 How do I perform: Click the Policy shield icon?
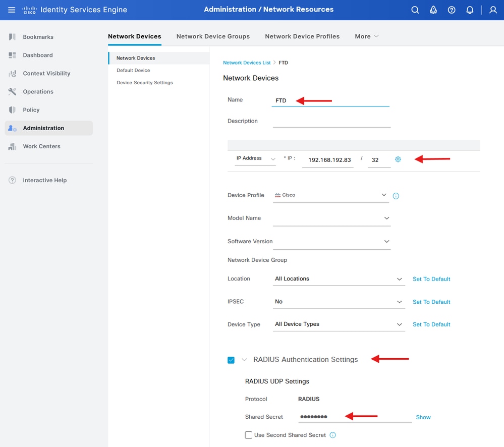click(12, 110)
